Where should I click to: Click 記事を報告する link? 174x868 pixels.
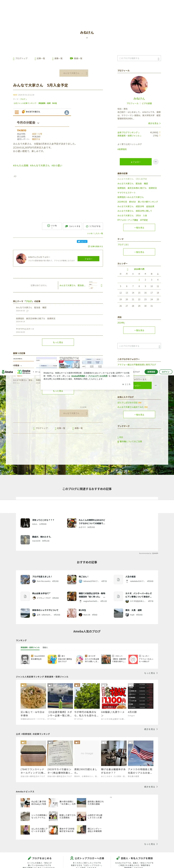(95, 246)
